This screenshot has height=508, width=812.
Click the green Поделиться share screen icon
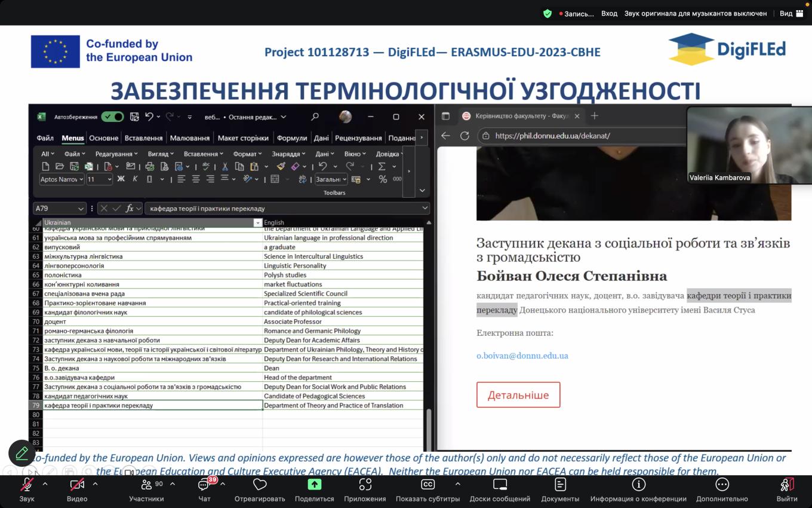tap(314, 485)
